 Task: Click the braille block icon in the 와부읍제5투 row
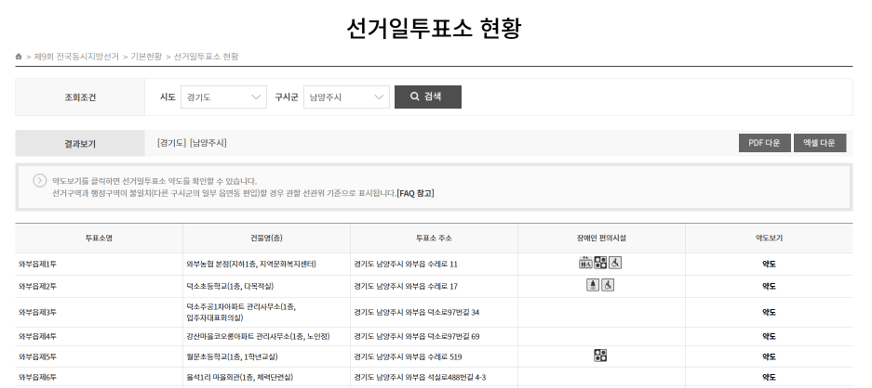600,356
